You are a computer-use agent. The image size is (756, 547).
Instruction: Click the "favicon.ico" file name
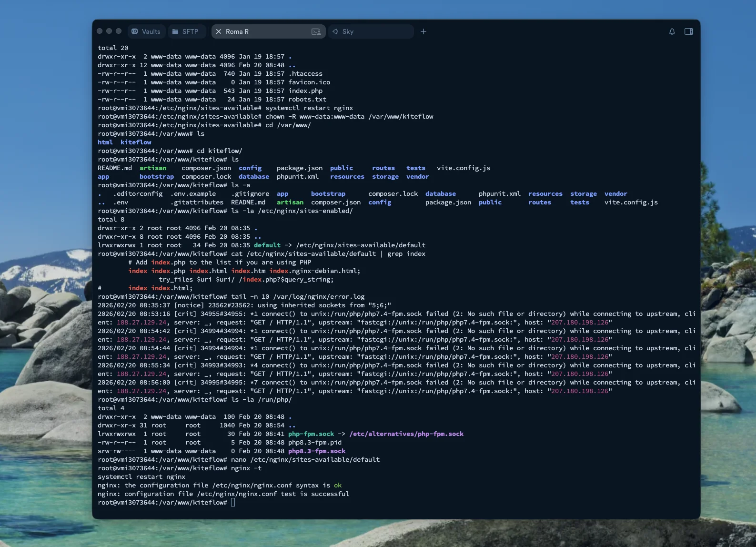click(309, 82)
